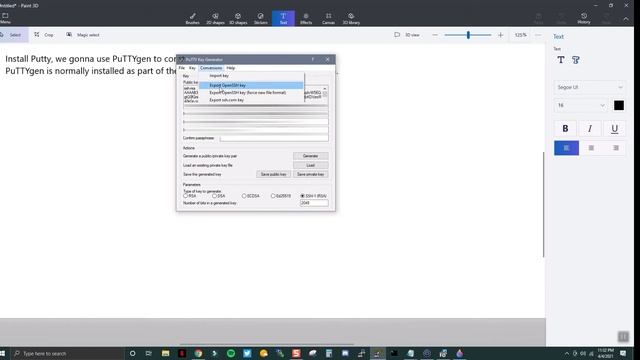Open the Brushes tool in Paint 3D

[193, 18]
